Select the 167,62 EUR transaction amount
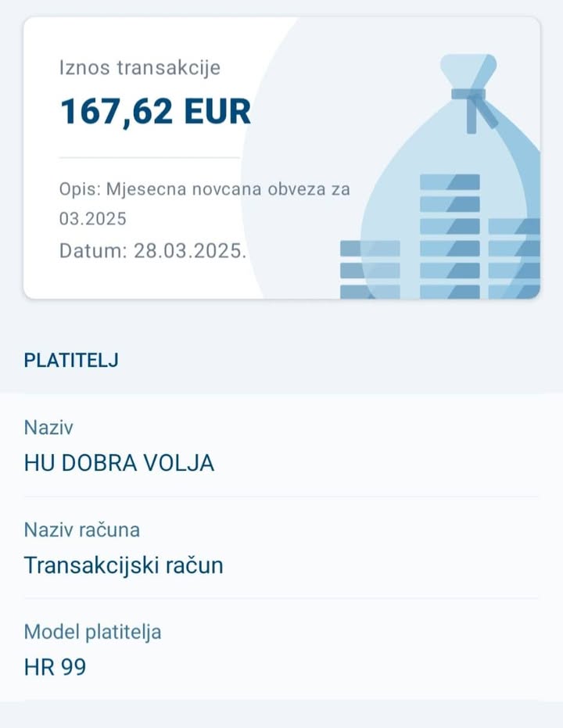 tap(156, 111)
